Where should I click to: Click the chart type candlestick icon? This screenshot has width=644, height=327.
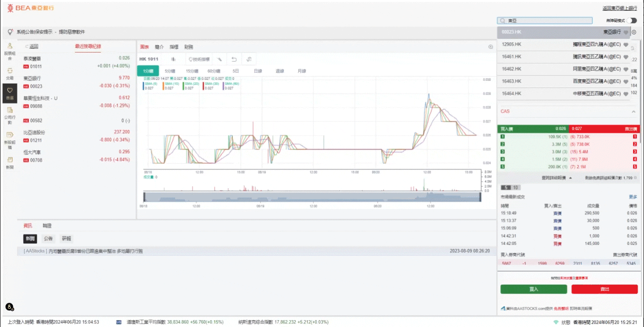tap(173, 59)
